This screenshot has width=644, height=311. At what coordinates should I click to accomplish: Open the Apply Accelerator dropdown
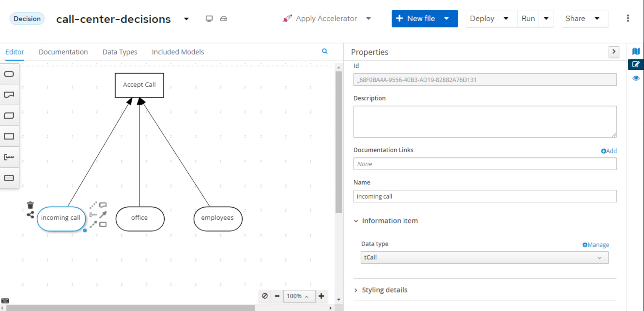[x=368, y=18]
